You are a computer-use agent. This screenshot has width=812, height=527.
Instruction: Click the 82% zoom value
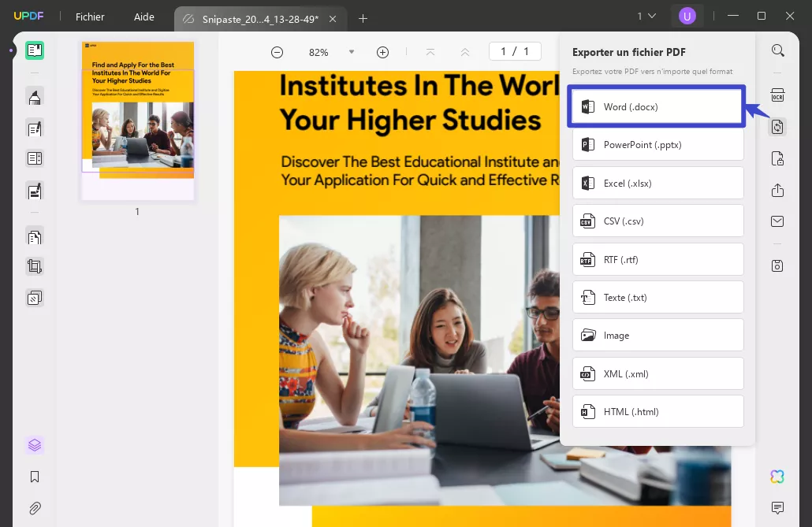click(318, 52)
